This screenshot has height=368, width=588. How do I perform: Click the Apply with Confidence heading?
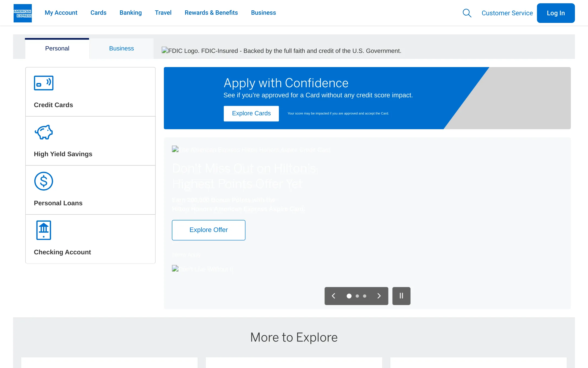pos(286,83)
